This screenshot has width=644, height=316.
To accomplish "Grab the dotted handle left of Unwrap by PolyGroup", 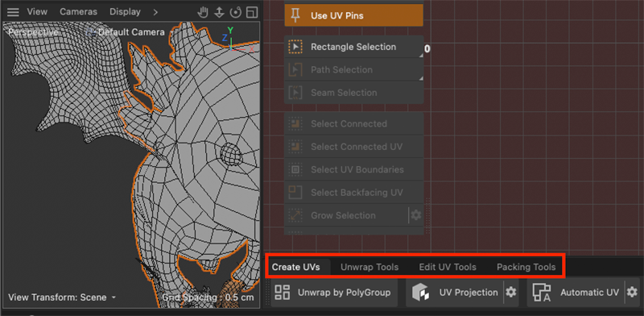I will tap(267, 293).
